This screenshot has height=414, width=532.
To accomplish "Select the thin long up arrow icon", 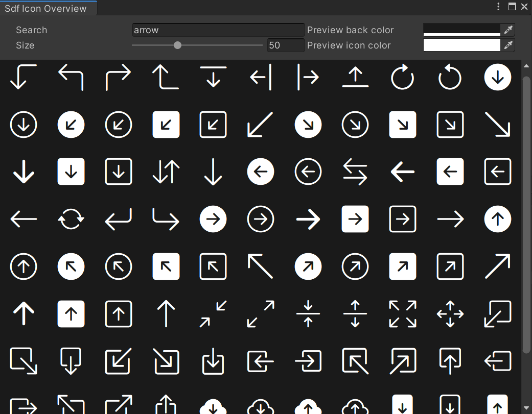I will click(x=166, y=314).
